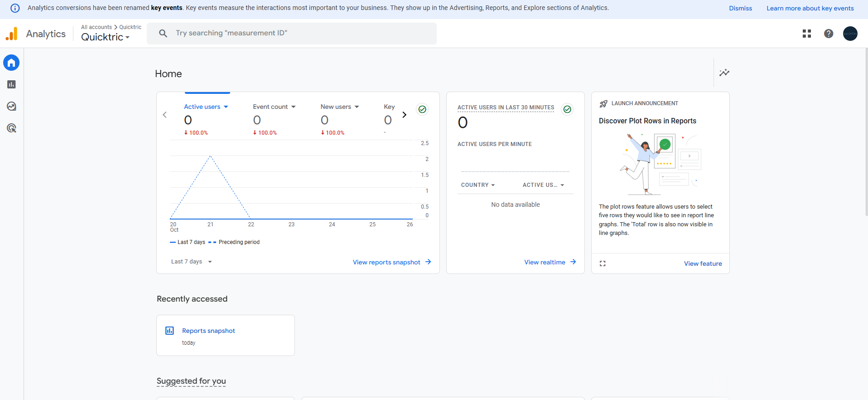
Task: Show next metrics with right chevron
Action: tap(405, 115)
